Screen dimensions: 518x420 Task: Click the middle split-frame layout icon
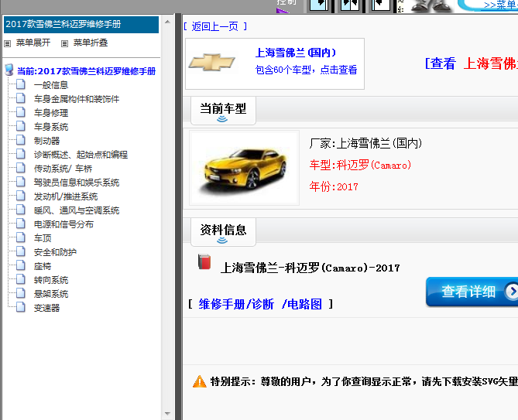coord(349,5)
